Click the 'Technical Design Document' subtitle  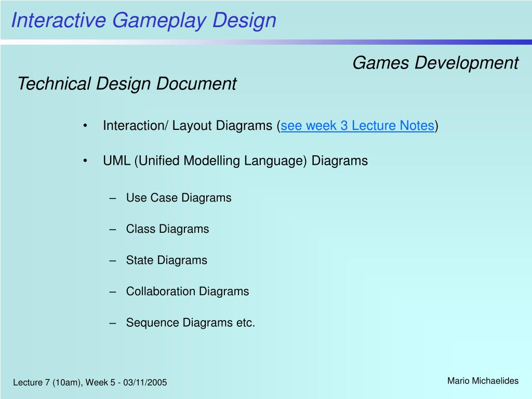click(127, 84)
